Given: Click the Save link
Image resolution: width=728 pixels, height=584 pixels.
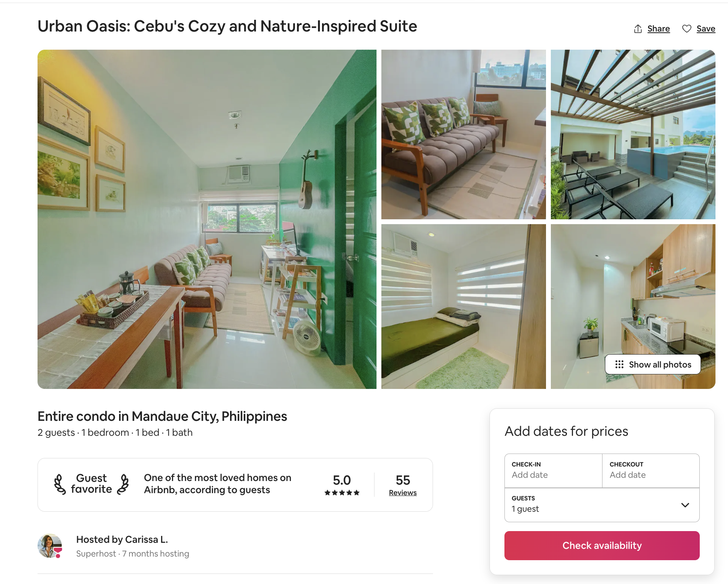Looking at the screenshot, I should coord(706,29).
